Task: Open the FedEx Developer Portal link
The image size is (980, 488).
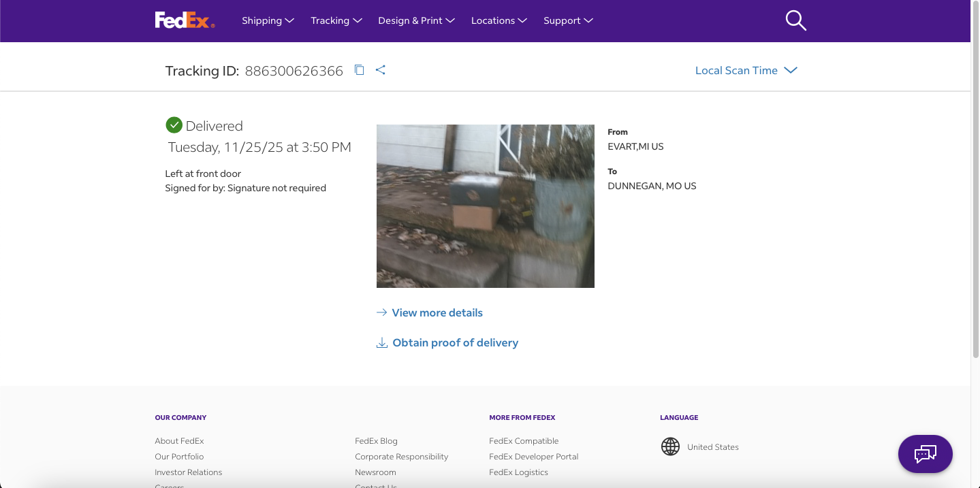Action: 533,457
